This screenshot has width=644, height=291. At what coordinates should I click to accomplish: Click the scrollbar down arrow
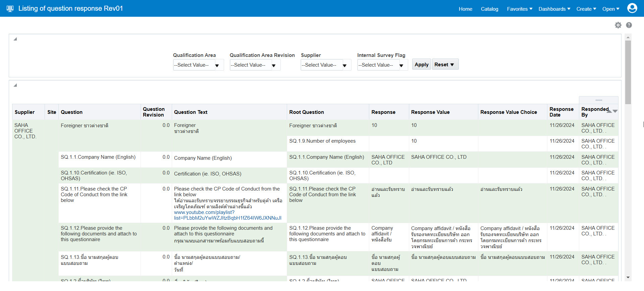pos(628,278)
